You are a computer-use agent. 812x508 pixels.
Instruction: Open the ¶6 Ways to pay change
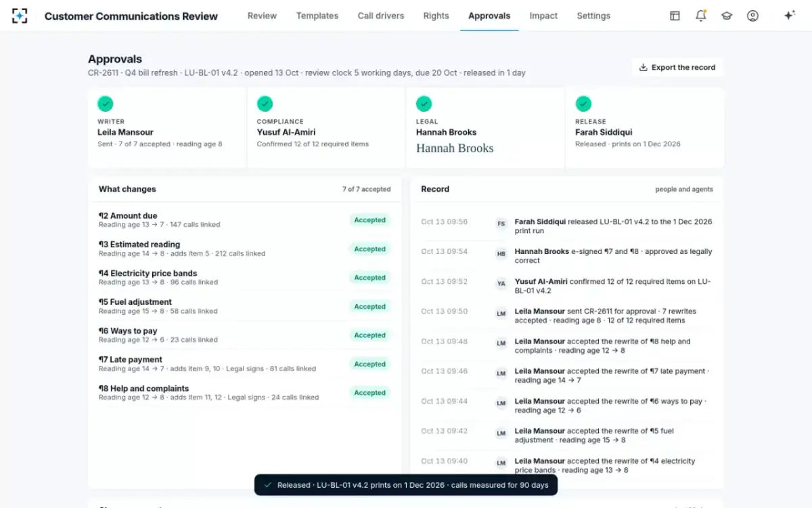(244, 335)
